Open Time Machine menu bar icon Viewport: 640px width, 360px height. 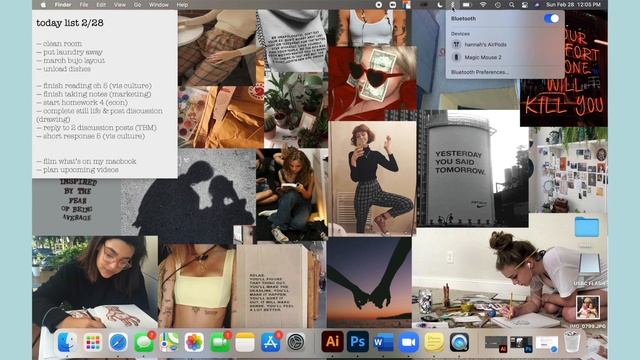[x=498, y=5]
